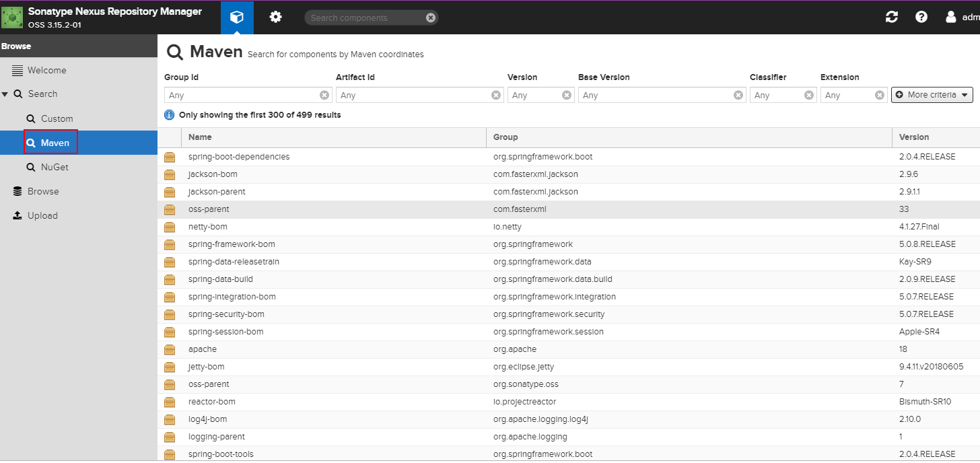
Task: Click package icon for reactor-bom row
Action: [x=170, y=402]
